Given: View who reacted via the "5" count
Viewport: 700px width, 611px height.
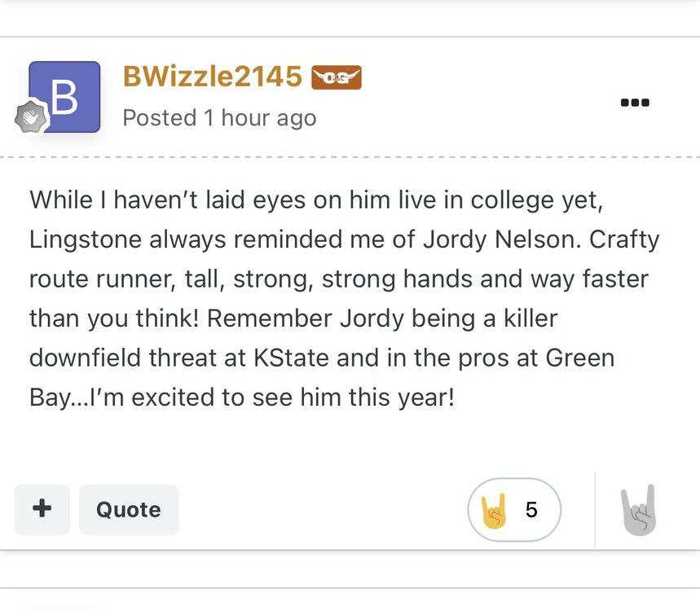Looking at the screenshot, I should [x=531, y=511].
